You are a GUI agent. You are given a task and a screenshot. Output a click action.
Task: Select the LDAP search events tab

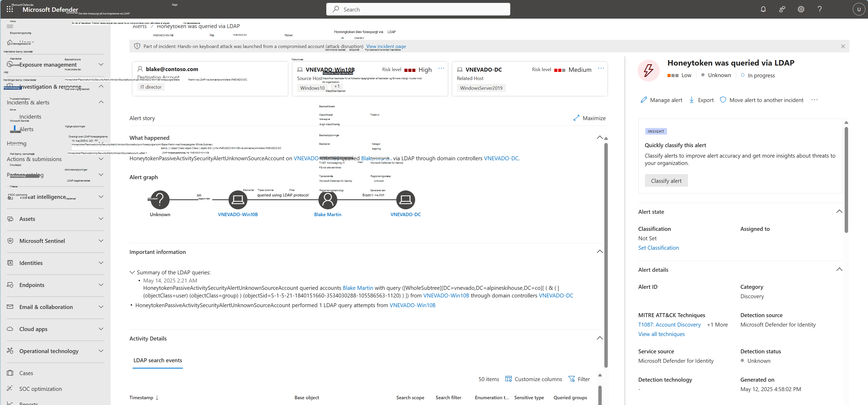point(158,360)
